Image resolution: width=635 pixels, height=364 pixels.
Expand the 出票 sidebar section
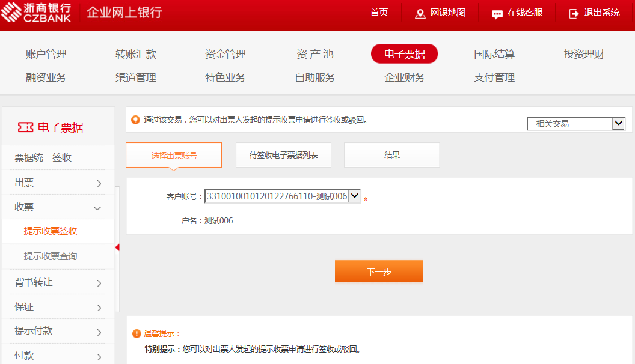coord(99,183)
